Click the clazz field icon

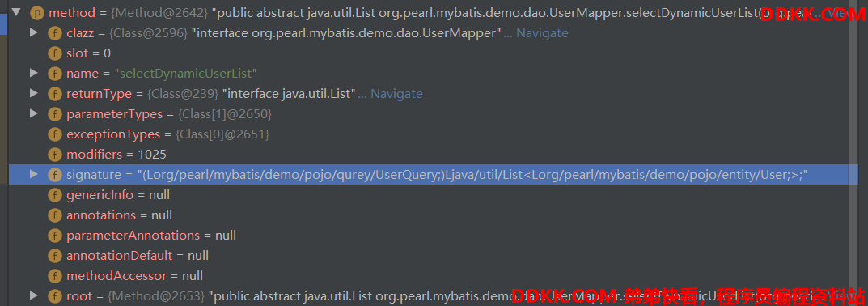click(55, 33)
